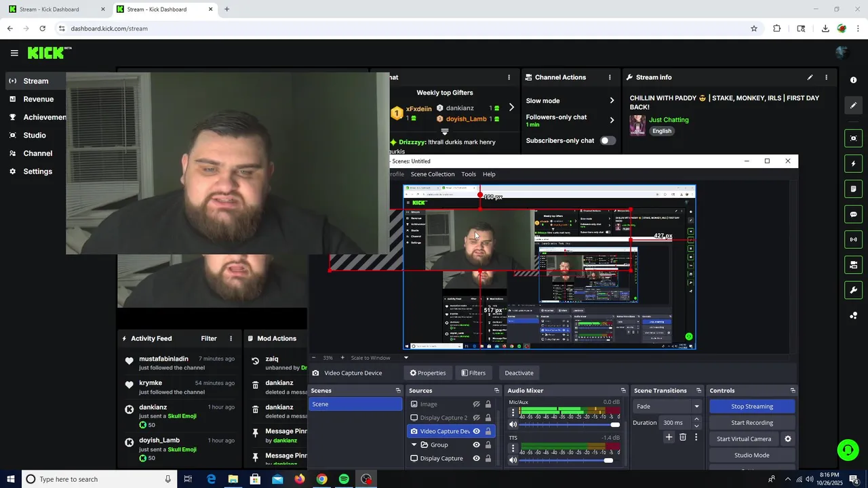Open Activity Feed Filter
Viewport: 868px width, 488px height.
[209, 338]
